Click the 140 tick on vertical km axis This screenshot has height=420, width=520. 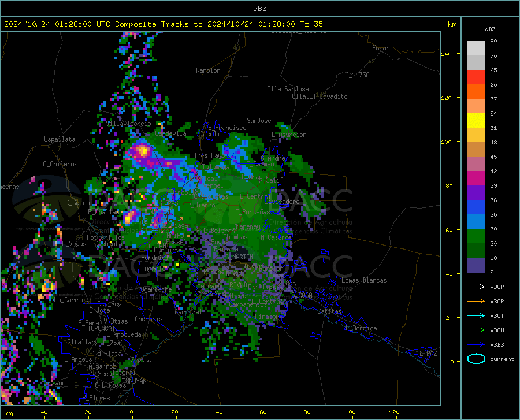446,54
